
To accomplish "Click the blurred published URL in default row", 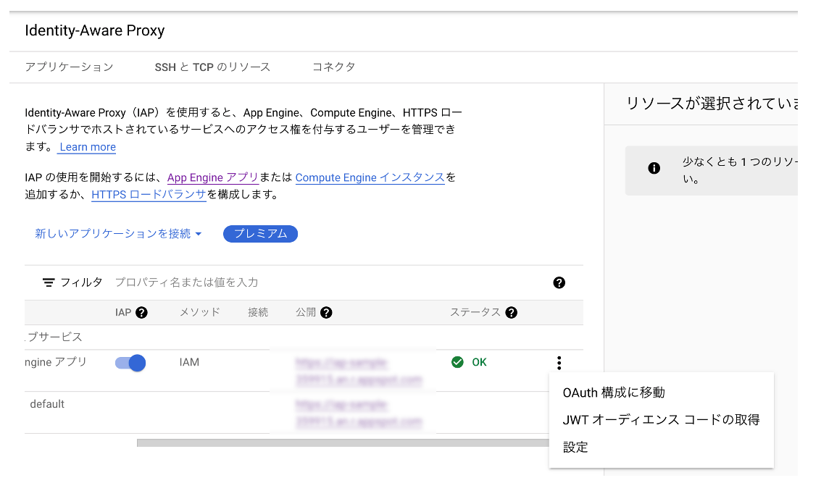I will 359,413.
